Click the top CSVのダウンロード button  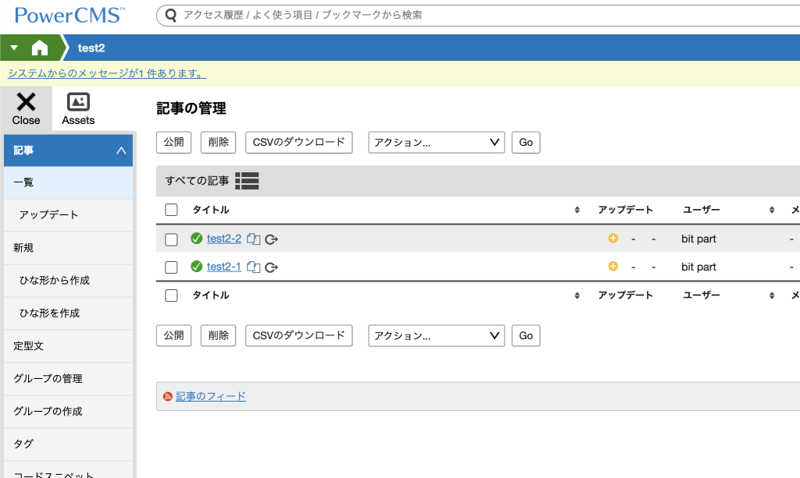click(x=299, y=142)
